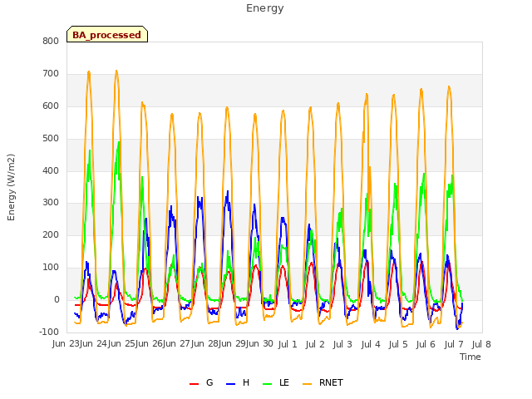Click the Jun 28 x-axis label

[x=204, y=344]
